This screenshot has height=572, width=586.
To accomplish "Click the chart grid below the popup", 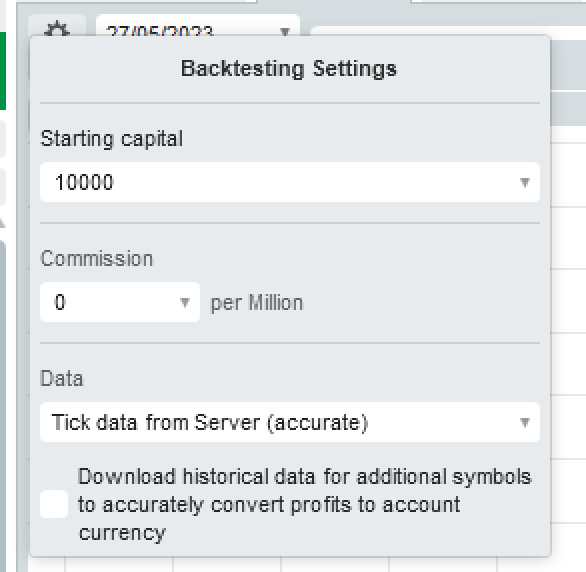I will point(299,564).
